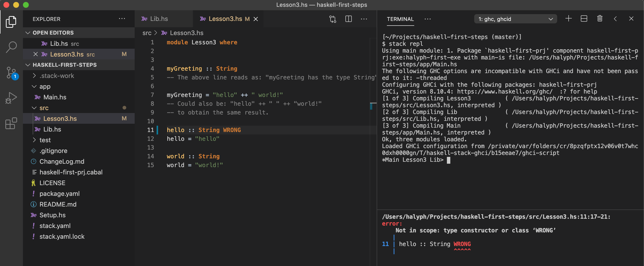644x266 pixels.
Task: Expand the .stack-work folder
Action: coord(34,76)
